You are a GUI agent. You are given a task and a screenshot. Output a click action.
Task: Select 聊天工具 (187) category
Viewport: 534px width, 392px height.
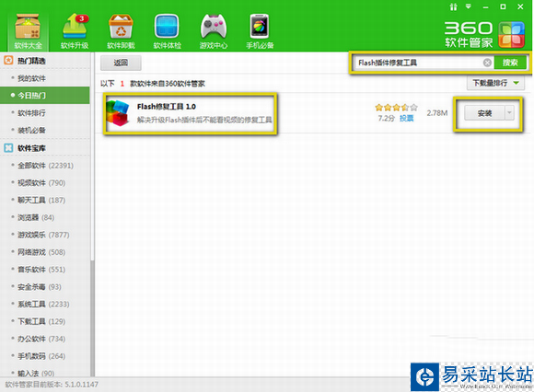(x=41, y=200)
